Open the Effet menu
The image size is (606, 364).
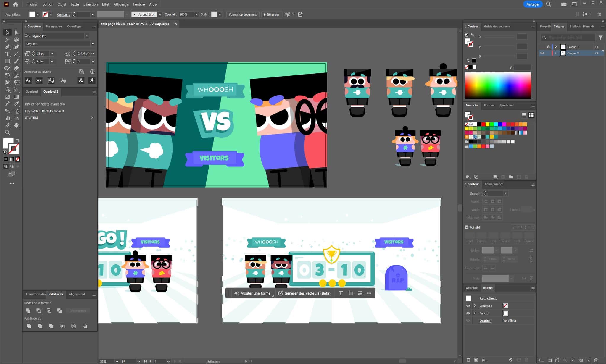[x=105, y=4]
